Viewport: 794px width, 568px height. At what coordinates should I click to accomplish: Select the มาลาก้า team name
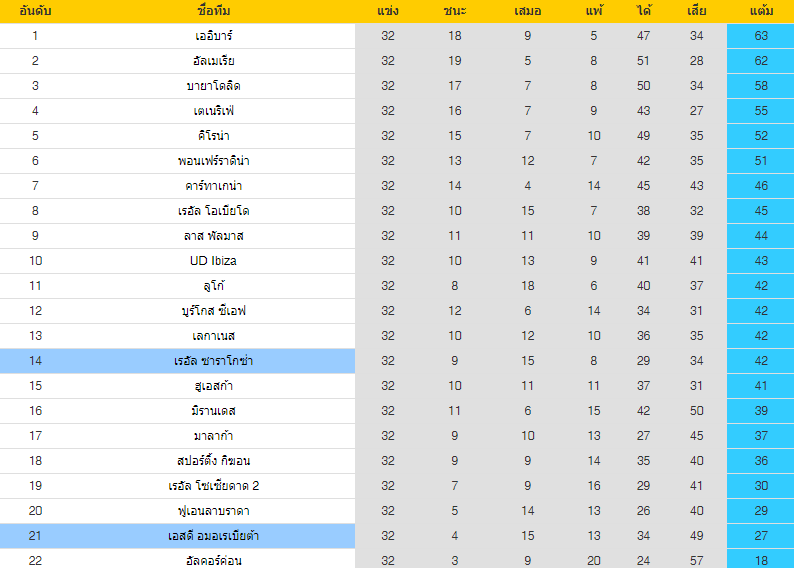click(x=213, y=436)
